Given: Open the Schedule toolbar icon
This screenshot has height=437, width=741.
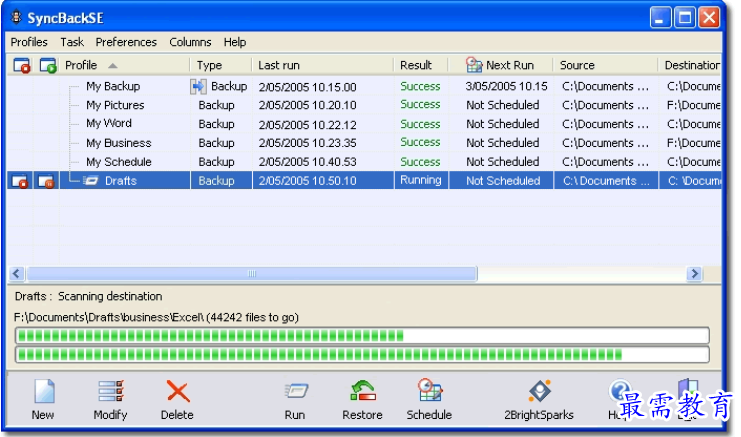Looking at the screenshot, I should point(430,391).
